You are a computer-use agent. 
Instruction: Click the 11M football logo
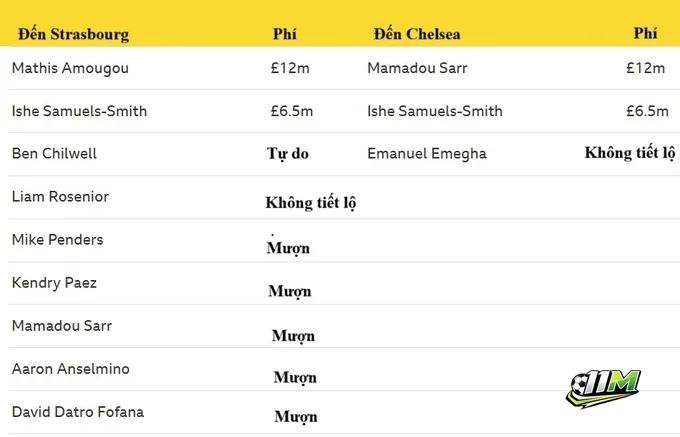[x=603, y=387]
